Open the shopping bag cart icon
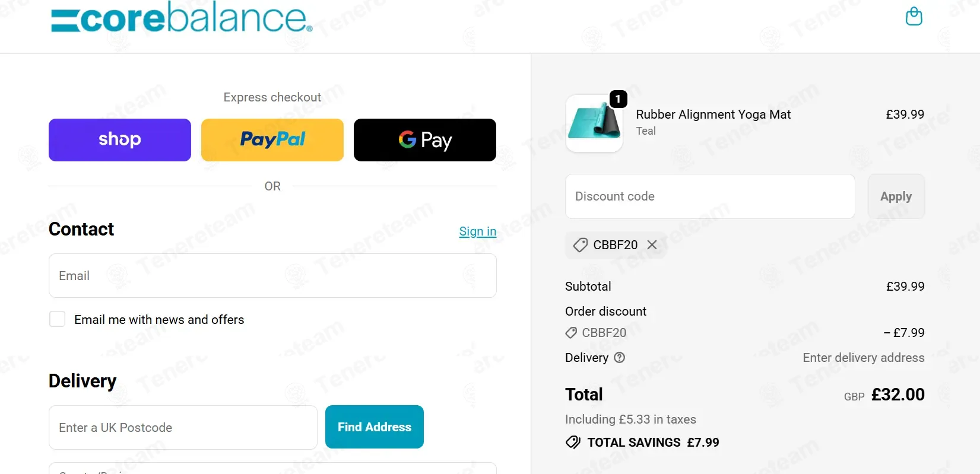The image size is (980, 474). pyautogui.click(x=914, y=17)
